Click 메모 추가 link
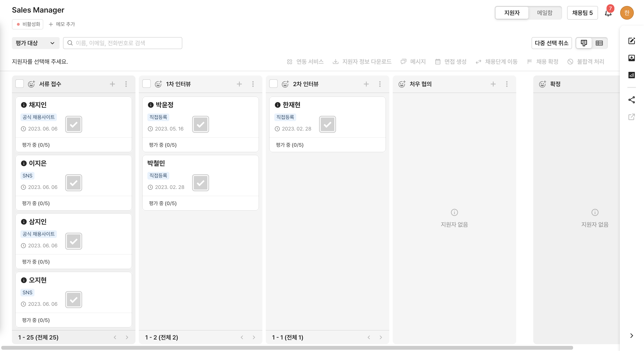644x351 pixels. click(62, 24)
